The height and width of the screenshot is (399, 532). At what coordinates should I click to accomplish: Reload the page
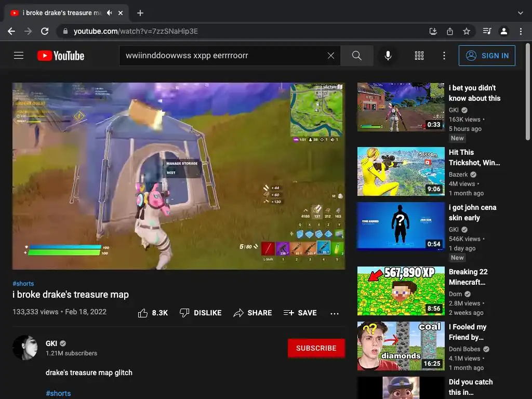click(x=45, y=31)
